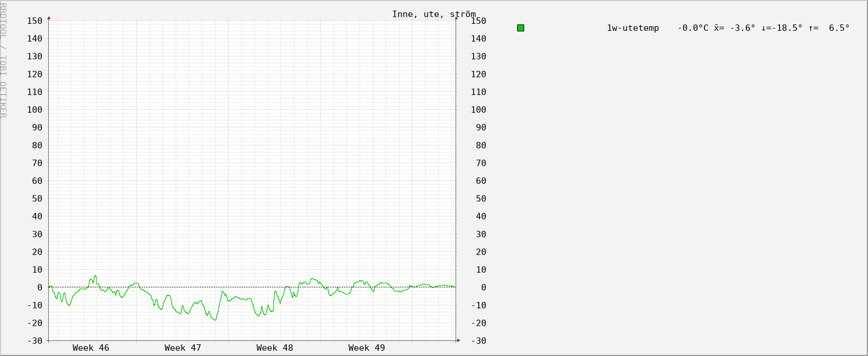Click the 1w-utetemp legend label
This screenshot has width=868, height=356.
pos(633,28)
